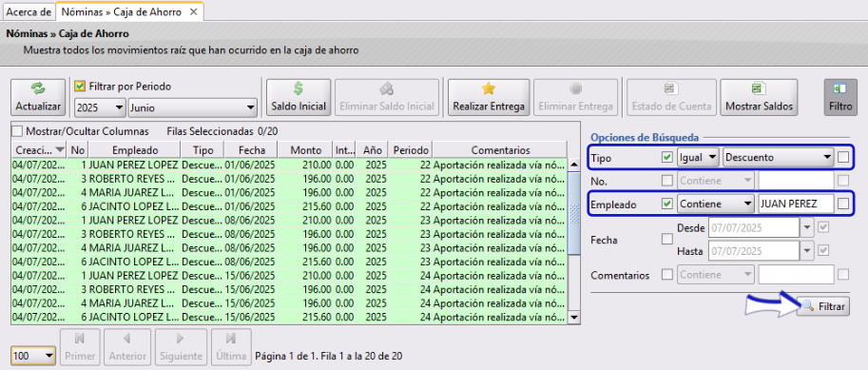Uncheck the Tipo filter checkbox
The image size is (868, 370).
pos(667,157)
